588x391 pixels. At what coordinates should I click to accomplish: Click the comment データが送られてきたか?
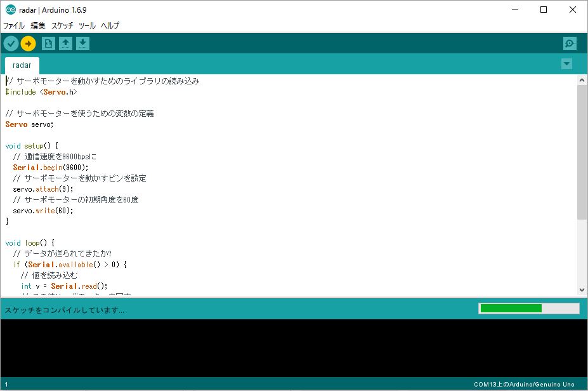click(62, 254)
